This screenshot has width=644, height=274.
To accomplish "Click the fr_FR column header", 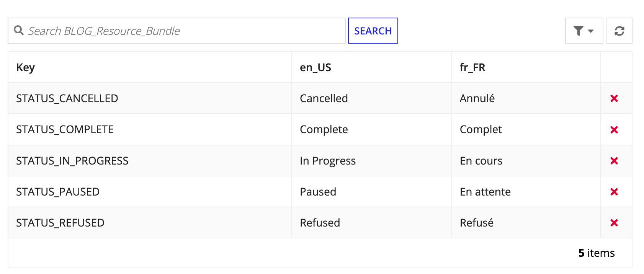I will click(472, 68).
